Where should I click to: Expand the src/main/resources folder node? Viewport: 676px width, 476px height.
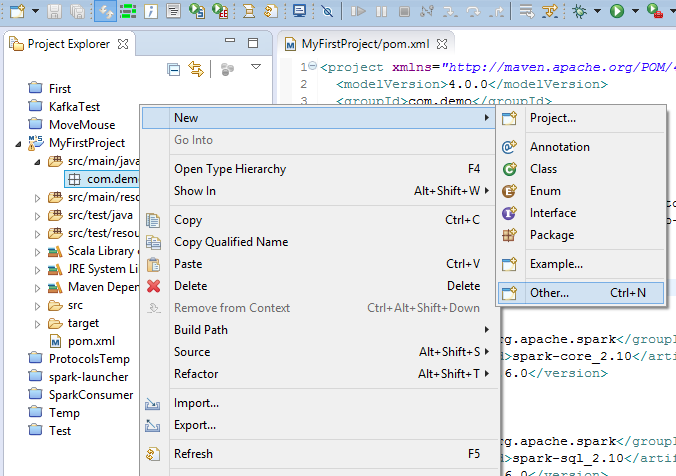point(37,198)
